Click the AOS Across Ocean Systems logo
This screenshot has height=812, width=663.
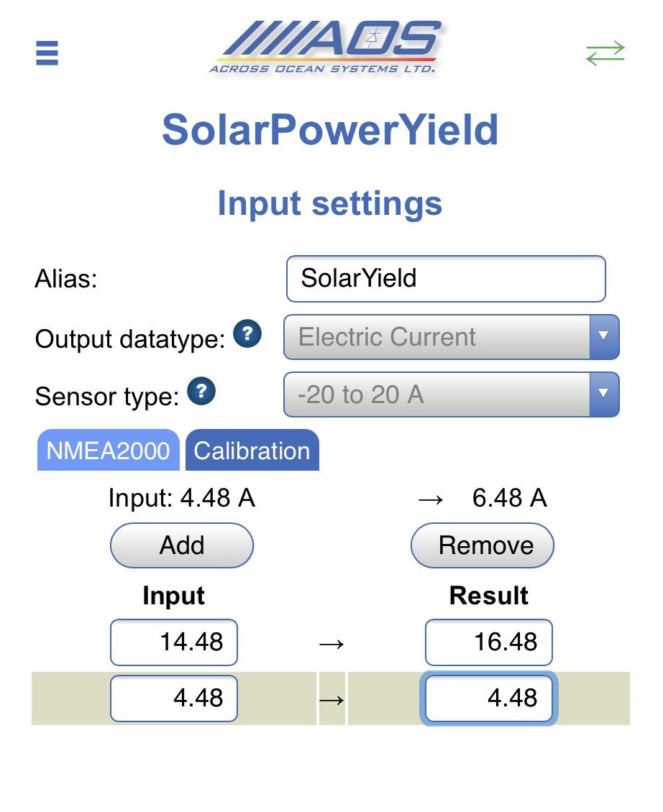327,47
